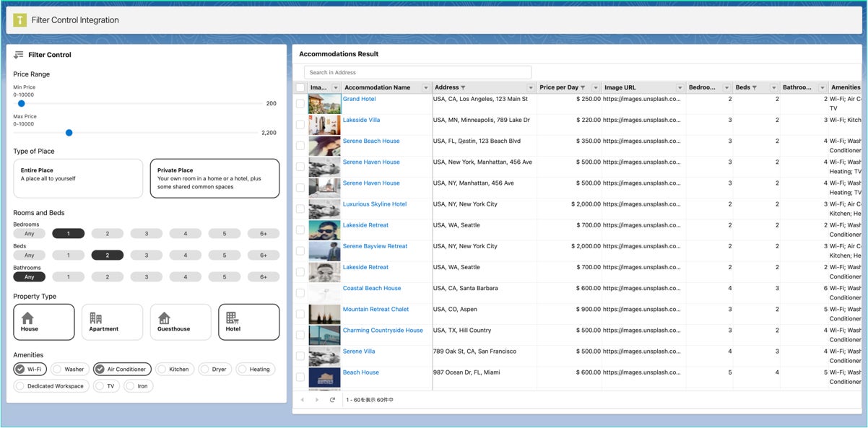Open the Bathroo... column menu arrow
868x428 pixels.
tap(821, 88)
